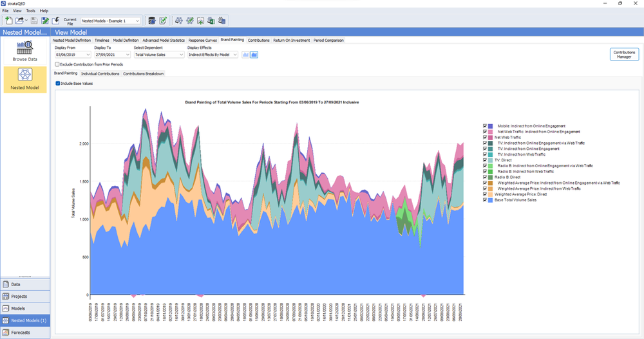
Task: Click the Total Volume Sales y-axis label
Action: (73, 203)
